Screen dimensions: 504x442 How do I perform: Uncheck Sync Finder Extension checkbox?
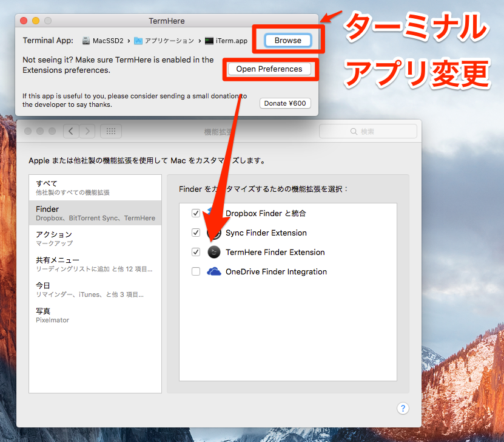point(196,233)
